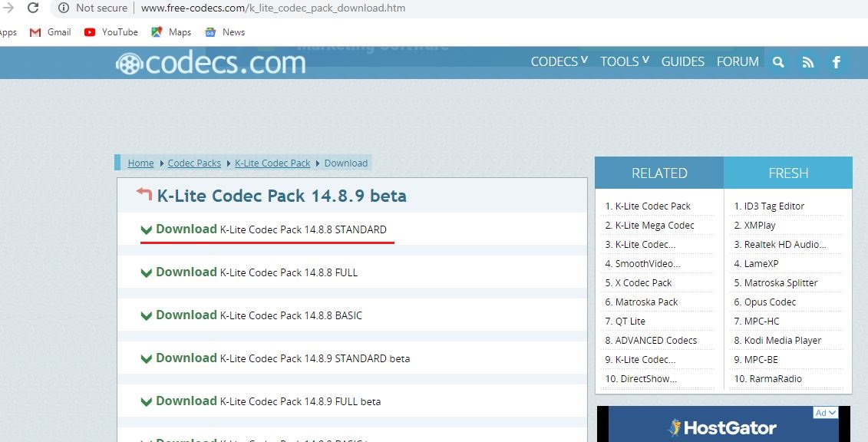Image resolution: width=868 pixels, height=442 pixels.
Task: Click the codecs.com film reel logo
Action: (x=129, y=64)
